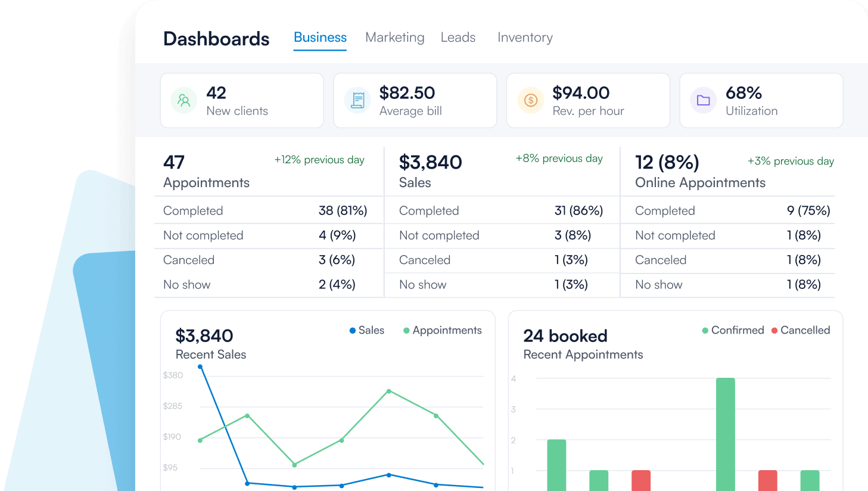The image size is (868, 491).
Task: Click the $95 axis label
Action: tap(170, 468)
